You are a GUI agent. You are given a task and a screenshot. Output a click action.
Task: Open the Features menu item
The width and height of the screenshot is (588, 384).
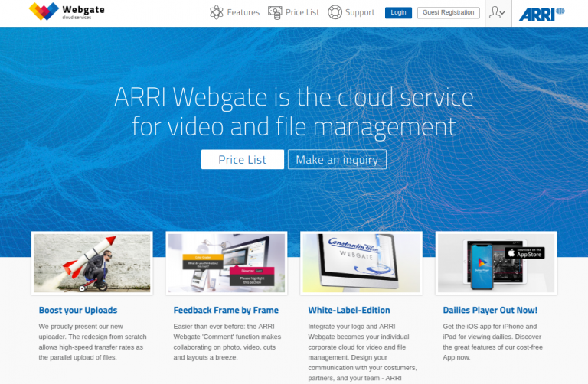(x=243, y=12)
